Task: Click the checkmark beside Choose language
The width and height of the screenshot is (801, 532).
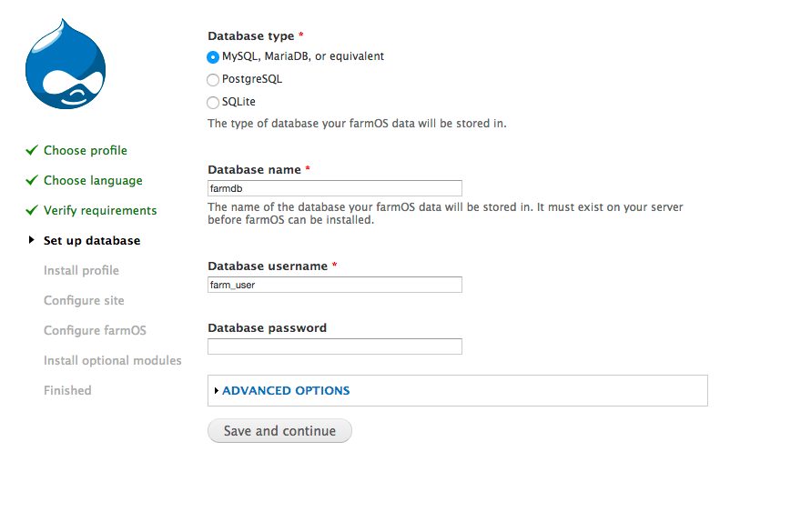Action: [32, 180]
